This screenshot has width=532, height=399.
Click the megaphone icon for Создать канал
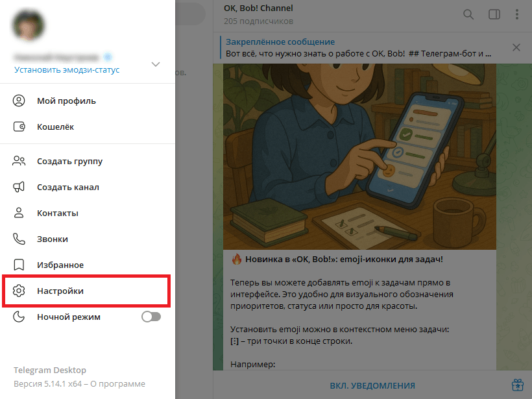19,187
